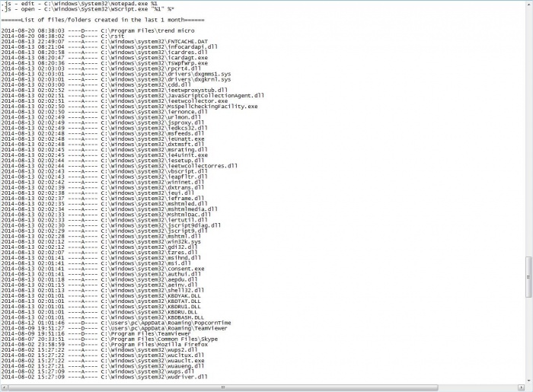533x392 pixels.
Task: Click the vertical scrollbar thumb
Action: click(x=528, y=277)
